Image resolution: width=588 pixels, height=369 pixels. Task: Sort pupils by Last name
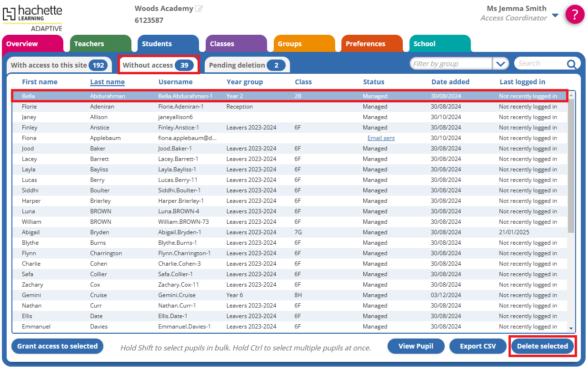[x=107, y=81]
